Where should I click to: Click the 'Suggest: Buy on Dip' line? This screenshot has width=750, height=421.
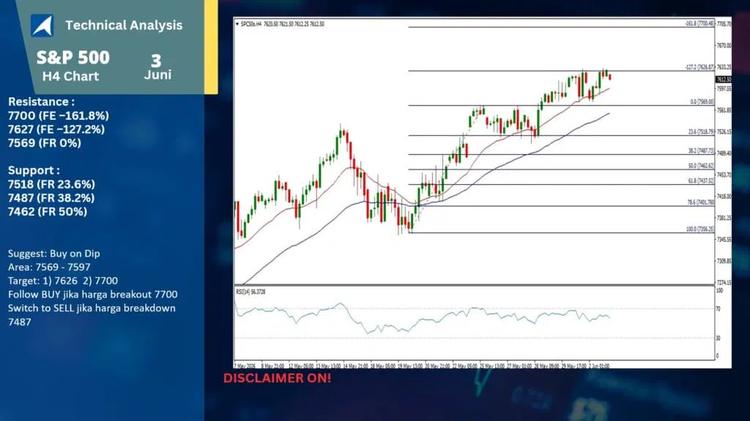pos(54,254)
